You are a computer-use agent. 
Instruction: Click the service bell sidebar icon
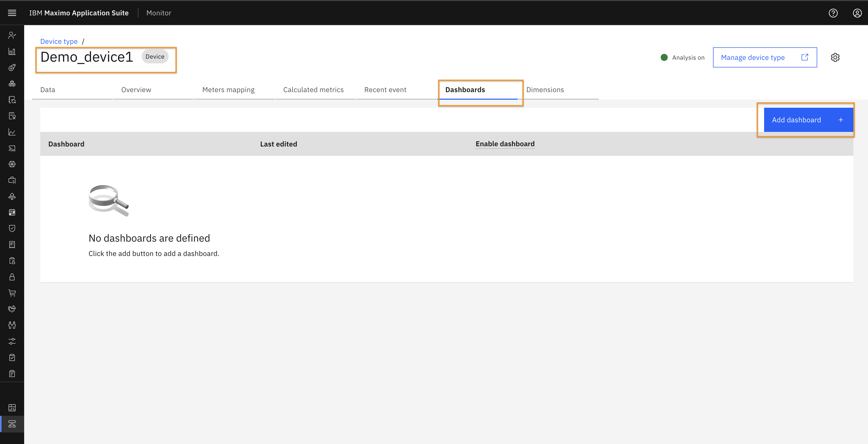pos(12,309)
